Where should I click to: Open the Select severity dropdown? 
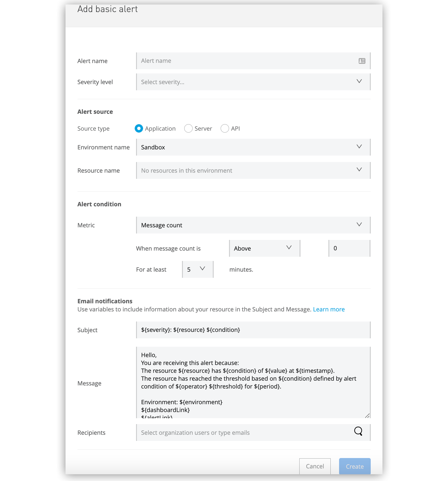click(x=253, y=82)
